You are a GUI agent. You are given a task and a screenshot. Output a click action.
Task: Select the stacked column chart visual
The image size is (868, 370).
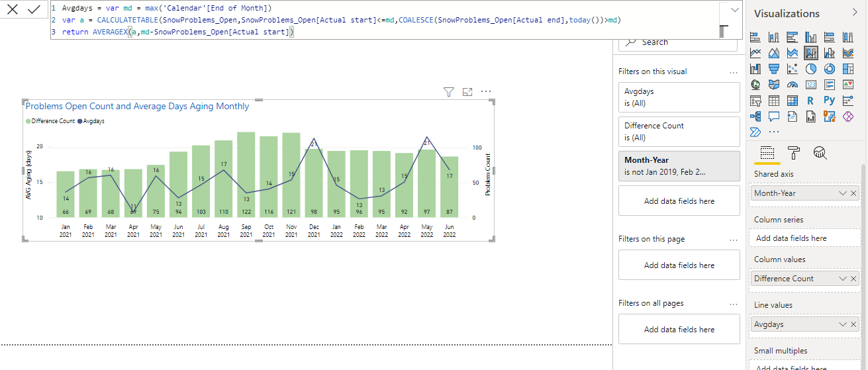(774, 37)
